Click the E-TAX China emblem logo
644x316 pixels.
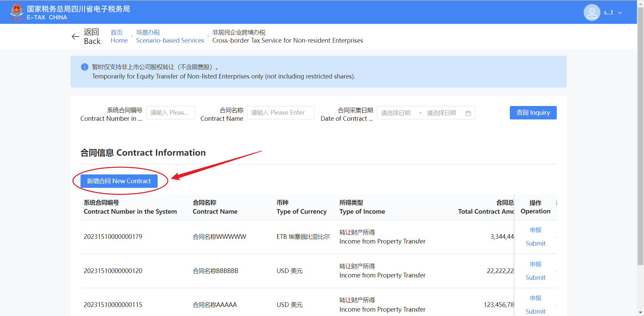16,12
